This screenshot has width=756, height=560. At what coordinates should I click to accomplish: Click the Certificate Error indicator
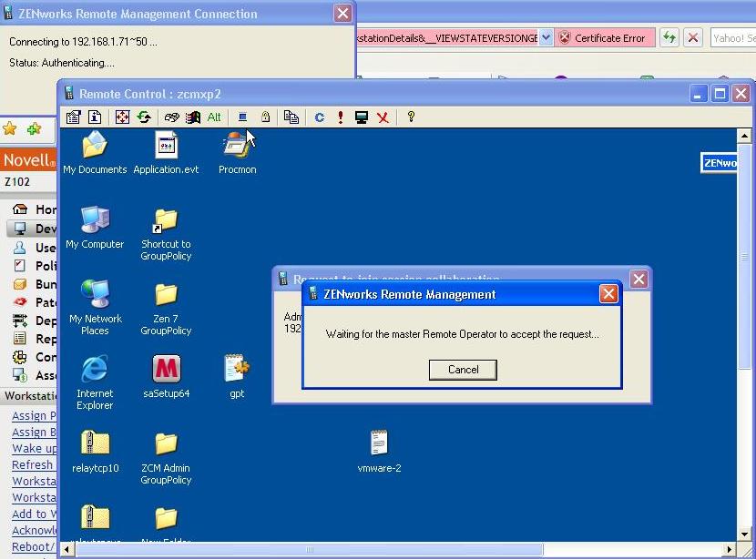tap(604, 38)
